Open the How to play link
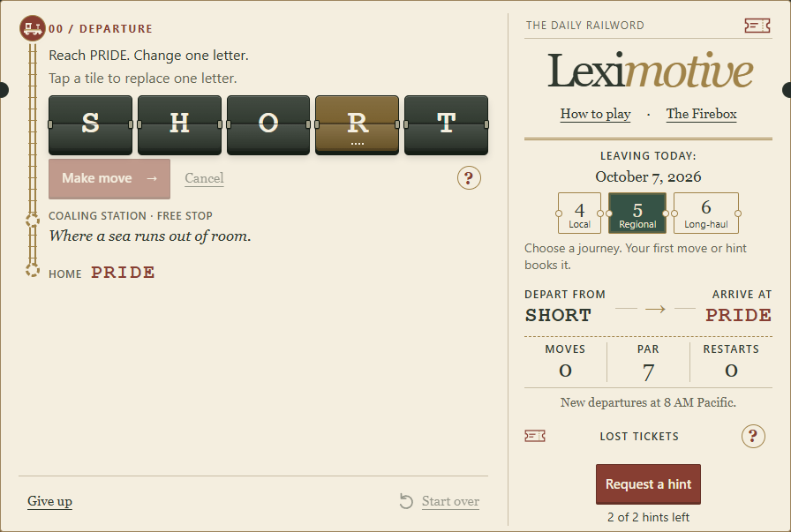The image size is (791, 532). click(595, 114)
